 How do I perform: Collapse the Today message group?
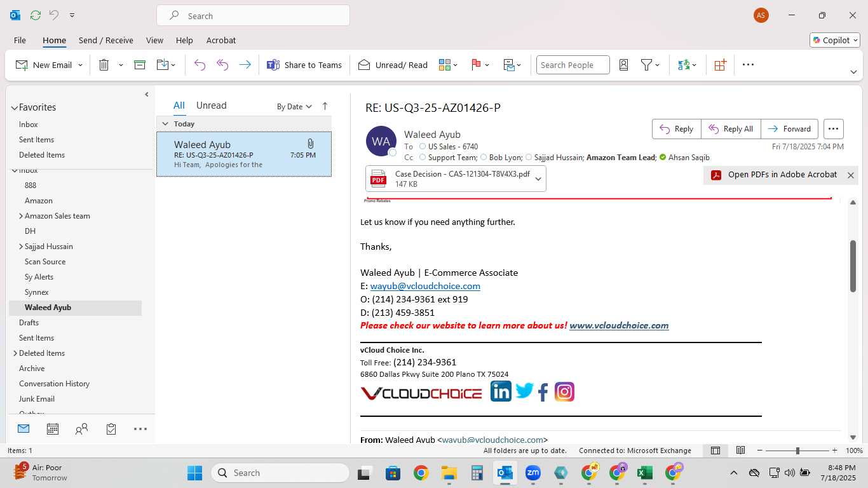[165, 124]
